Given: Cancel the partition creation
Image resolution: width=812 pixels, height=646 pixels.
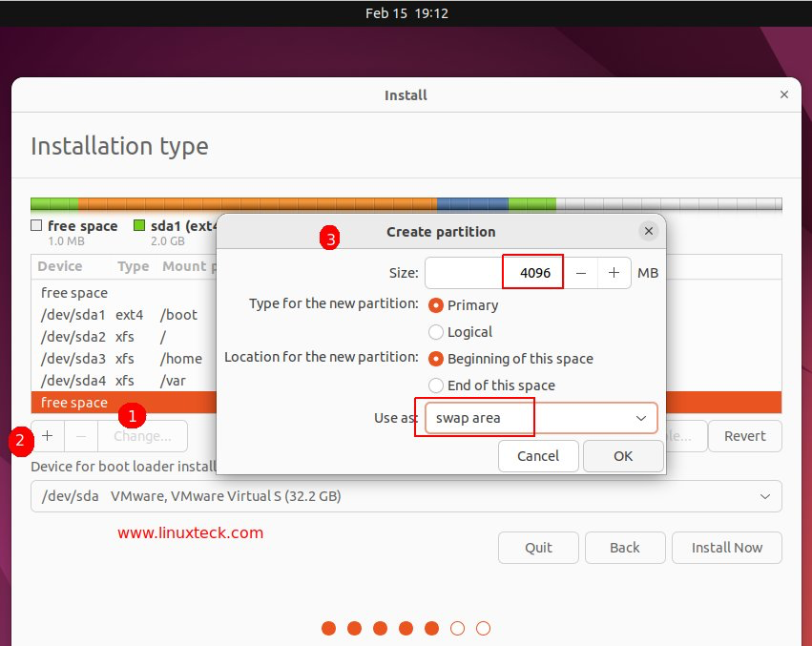Looking at the screenshot, I should [x=538, y=456].
